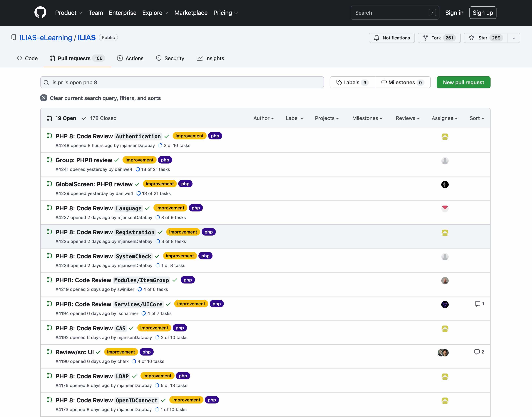The height and width of the screenshot is (417, 532).
Task: Click the clear search X icon
Action: pos(44,98)
